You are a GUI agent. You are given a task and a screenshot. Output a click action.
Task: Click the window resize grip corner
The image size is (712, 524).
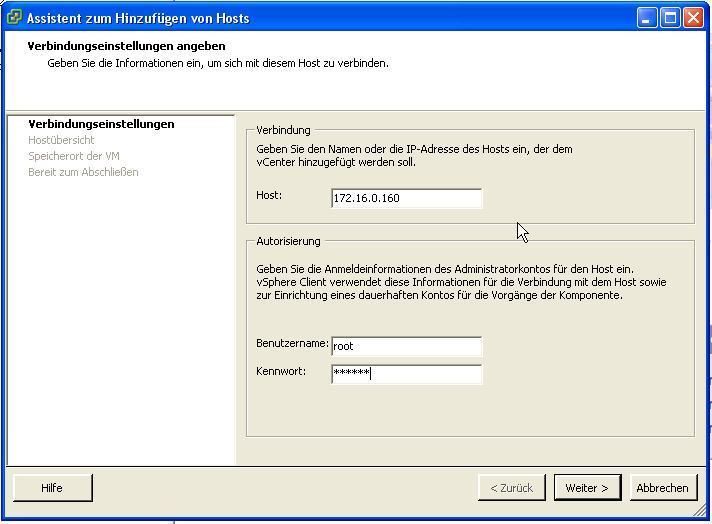700,511
